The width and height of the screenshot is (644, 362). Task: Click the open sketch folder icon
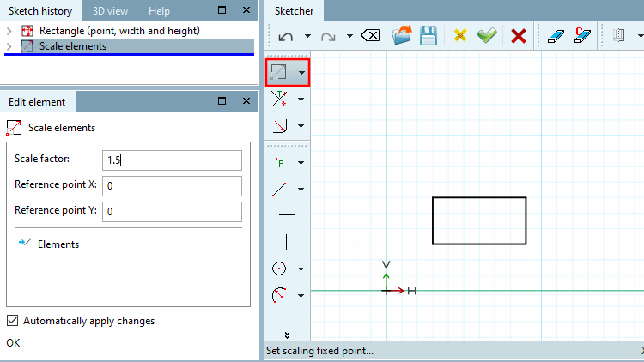[x=401, y=35]
